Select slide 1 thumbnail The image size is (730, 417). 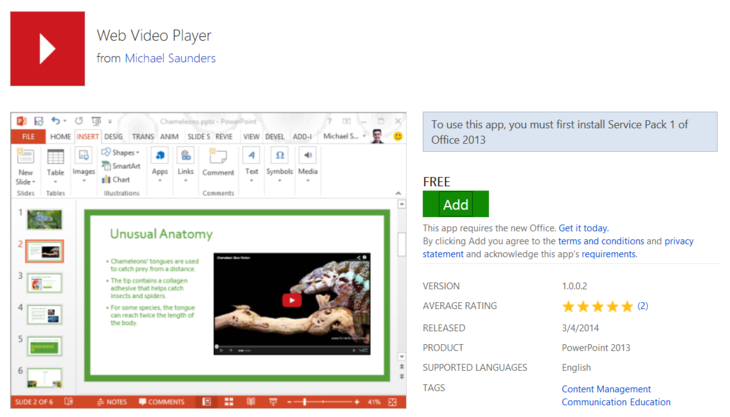(44, 220)
